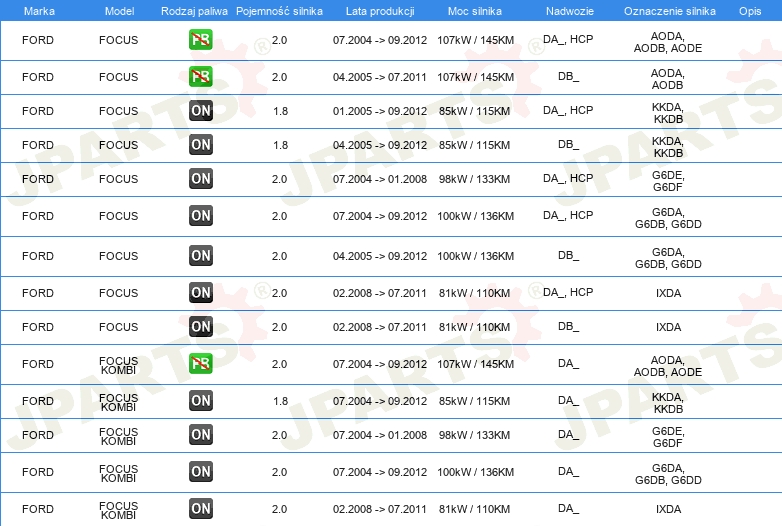Image resolution: width=782 pixels, height=526 pixels.
Task: Click FORD in Focus Kombi 145KM row
Action: pyautogui.click(x=38, y=364)
